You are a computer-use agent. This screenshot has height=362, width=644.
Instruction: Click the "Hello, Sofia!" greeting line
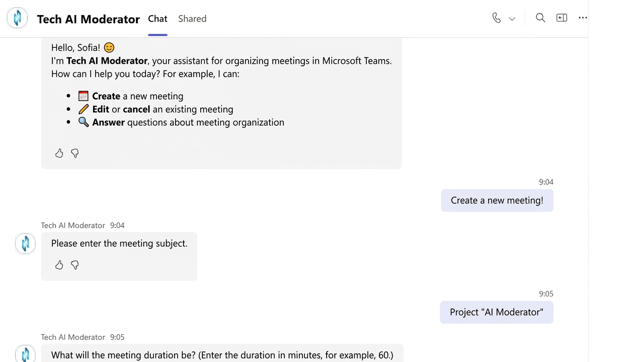83,48
